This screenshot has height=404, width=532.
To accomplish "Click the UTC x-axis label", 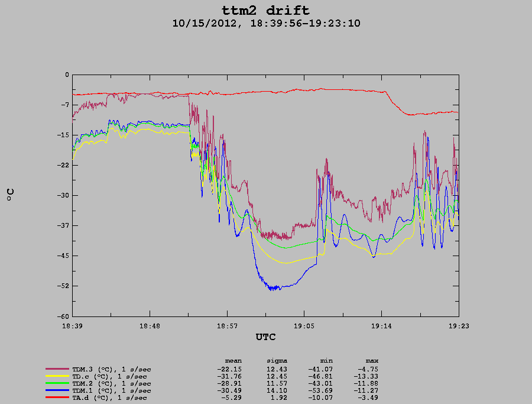I will point(265,337).
